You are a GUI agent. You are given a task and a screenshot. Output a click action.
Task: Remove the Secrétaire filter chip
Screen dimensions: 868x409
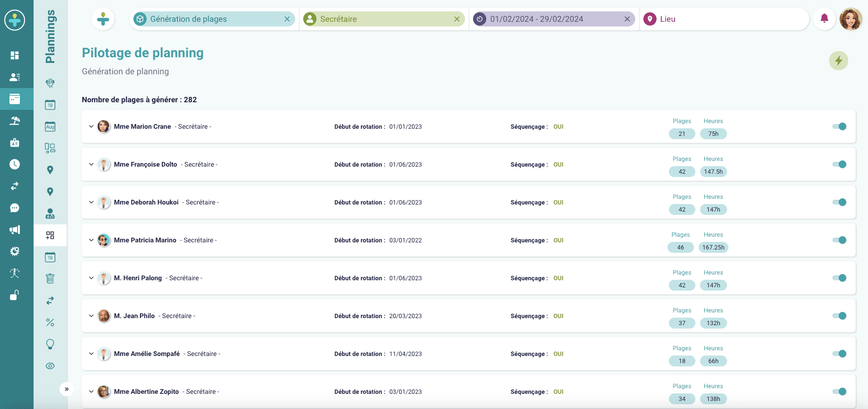coord(457,19)
